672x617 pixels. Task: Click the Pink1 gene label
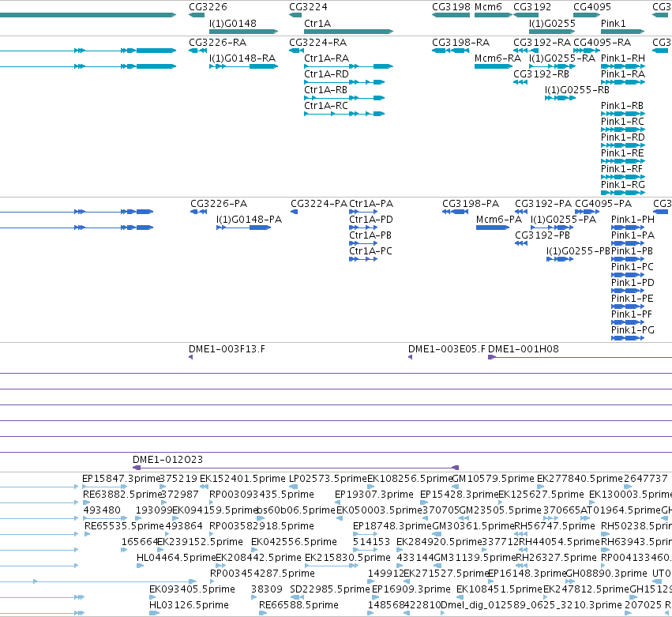(x=614, y=24)
